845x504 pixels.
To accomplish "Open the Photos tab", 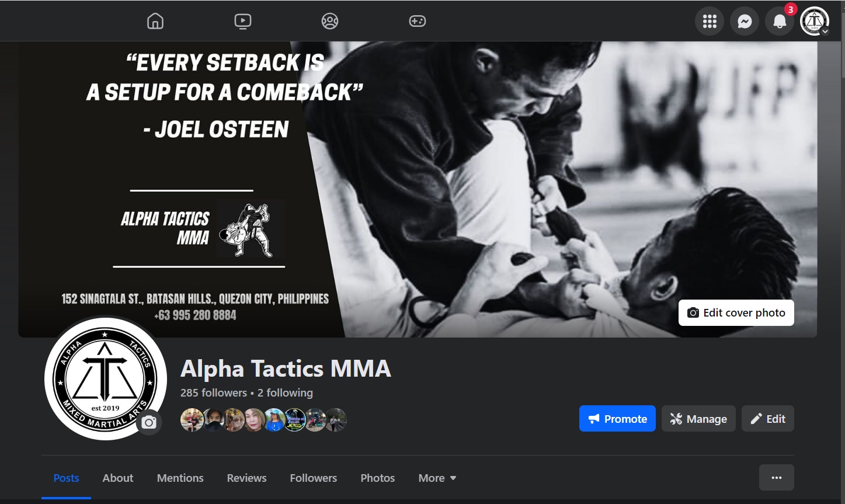I will tap(377, 478).
